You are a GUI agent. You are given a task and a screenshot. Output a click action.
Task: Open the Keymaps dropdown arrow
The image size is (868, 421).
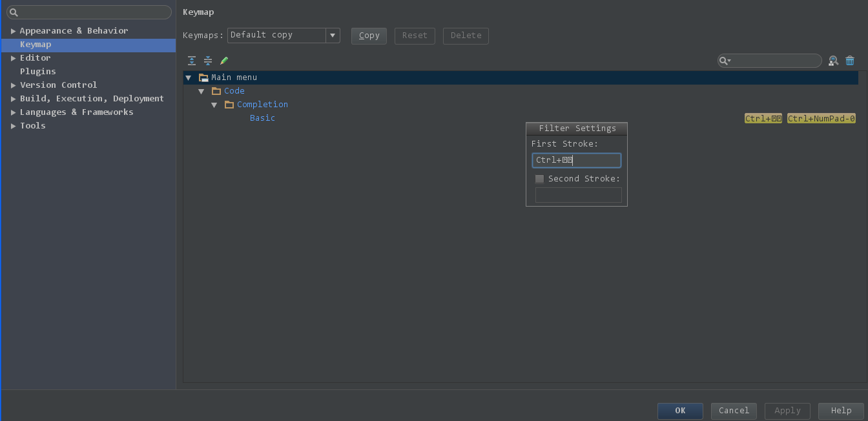(x=333, y=36)
